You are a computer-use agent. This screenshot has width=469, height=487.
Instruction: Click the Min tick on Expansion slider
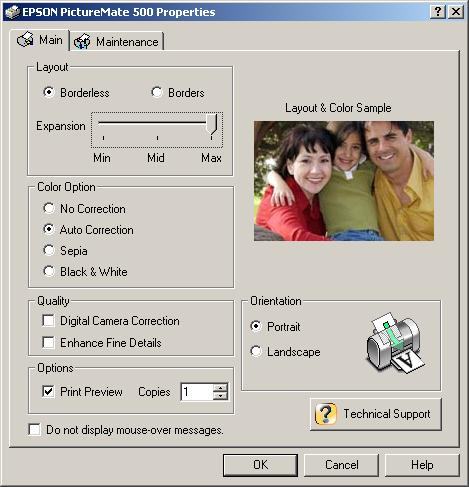click(103, 138)
